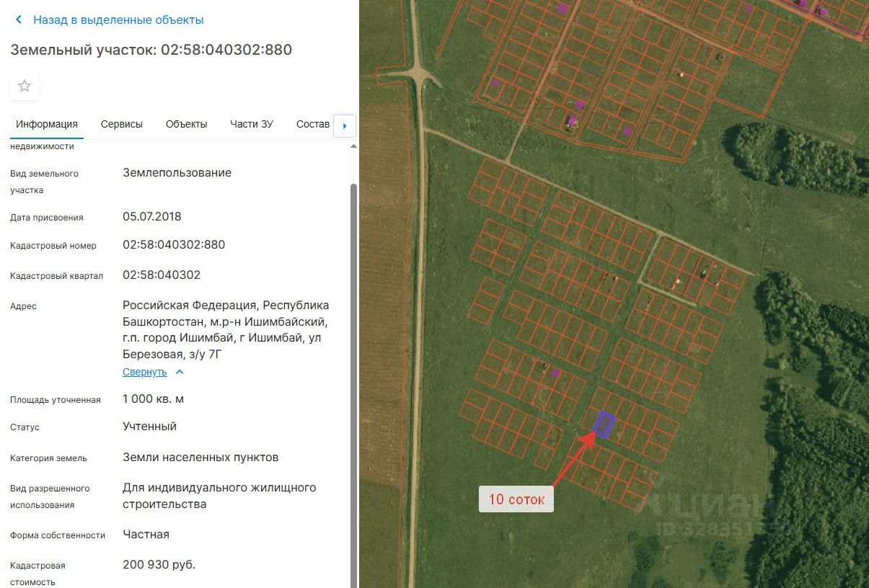Open the Объекты tab
The image size is (869, 588).
click(x=186, y=124)
